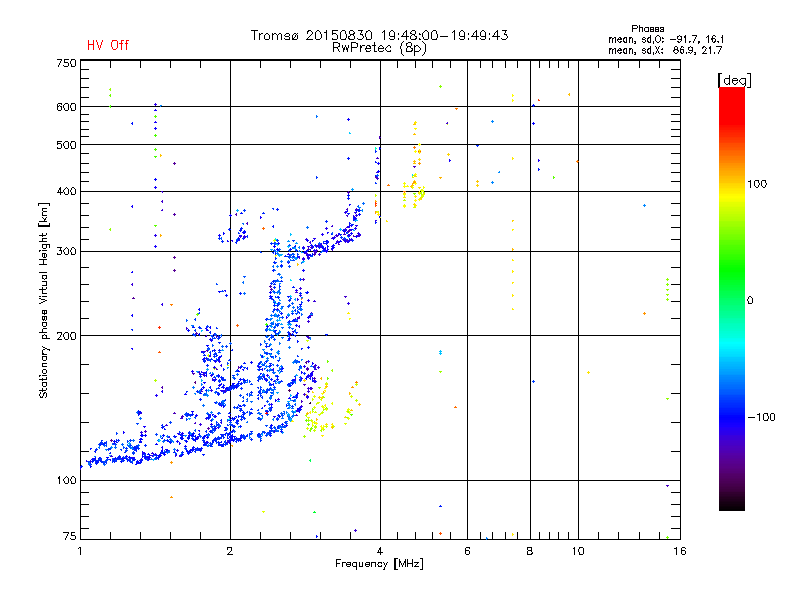Click the colorbar tick label '100'

coord(757,184)
